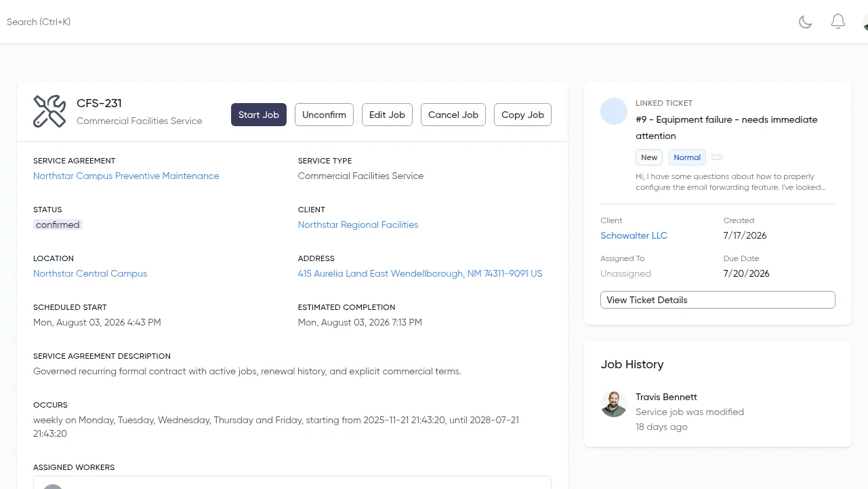The width and height of the screenshot is (868, 489).
Task: Click the Normal priority tag
Action: (687, 157)
